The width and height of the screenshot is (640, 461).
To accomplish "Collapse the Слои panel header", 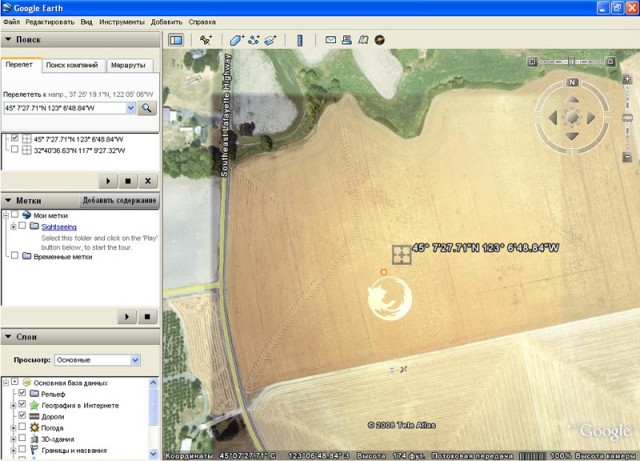I will 80,337.
